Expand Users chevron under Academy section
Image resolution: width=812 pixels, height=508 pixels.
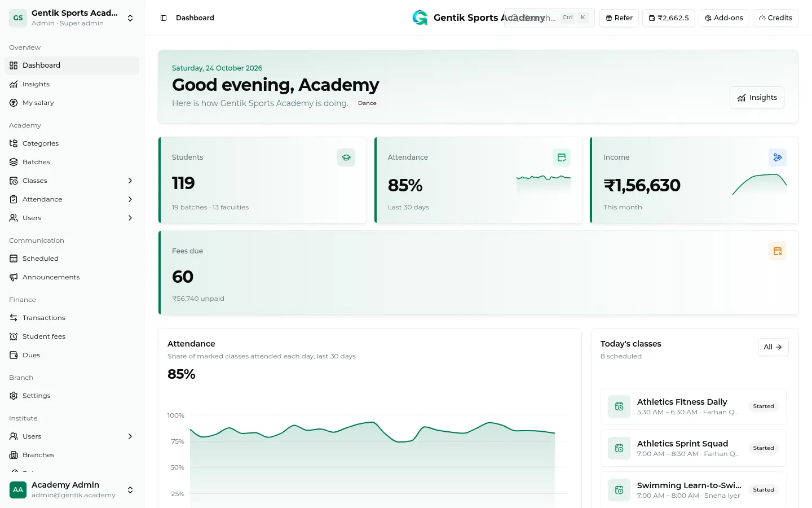130,218
